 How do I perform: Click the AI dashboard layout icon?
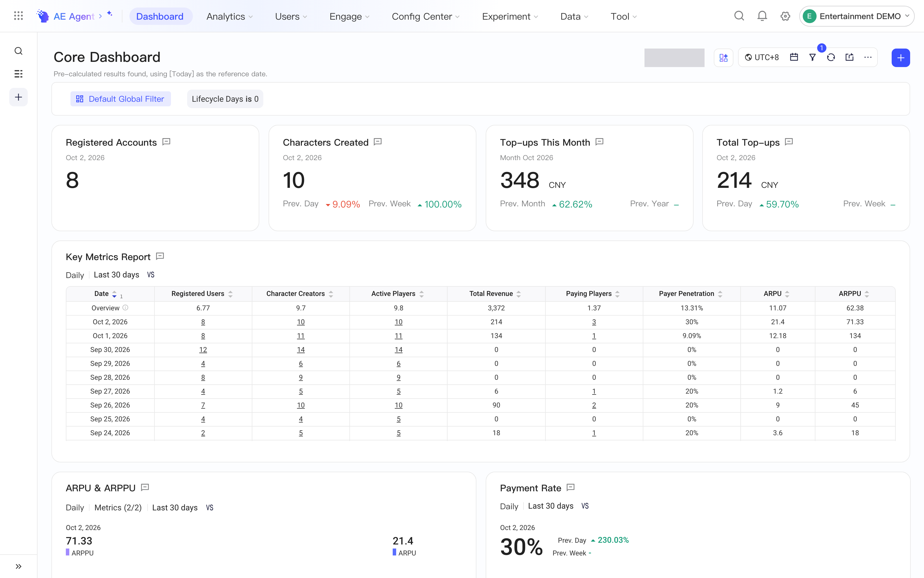tap(724, 58)
